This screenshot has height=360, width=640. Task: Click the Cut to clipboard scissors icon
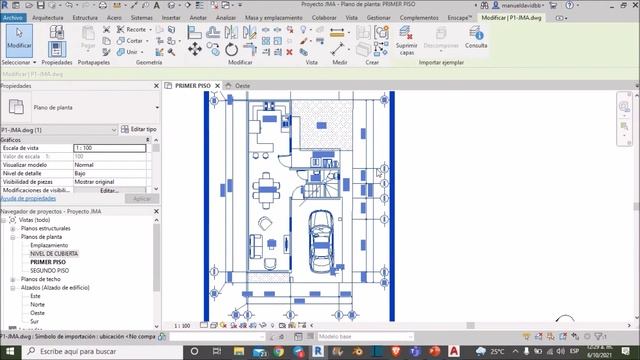coord(107,29)
